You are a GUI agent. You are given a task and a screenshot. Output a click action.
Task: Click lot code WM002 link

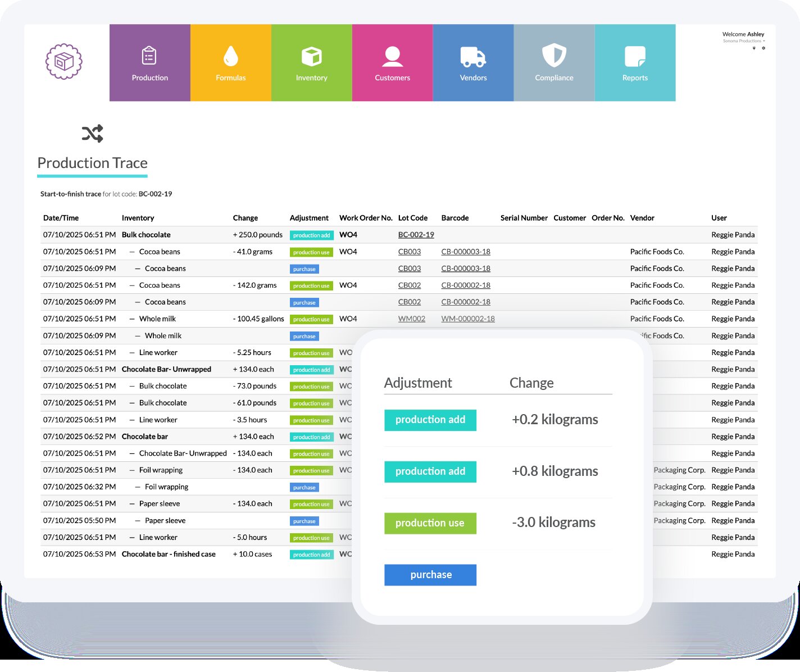[x=411, y=319]
